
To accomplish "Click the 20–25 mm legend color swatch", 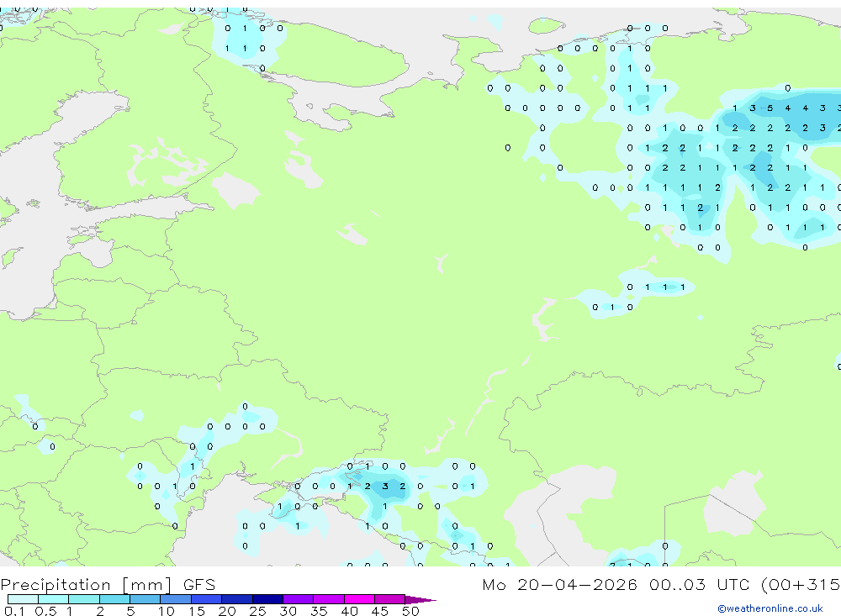I will click(237, 599).
